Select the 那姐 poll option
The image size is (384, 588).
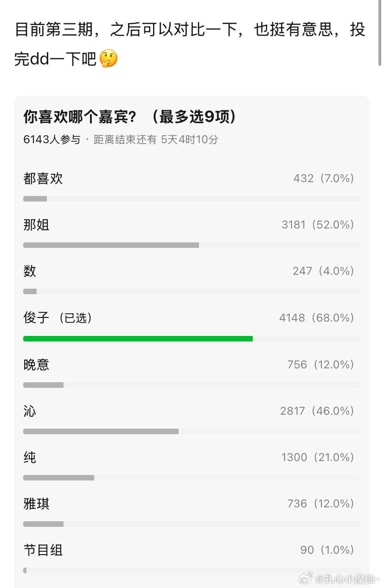[x=192, y=231]
